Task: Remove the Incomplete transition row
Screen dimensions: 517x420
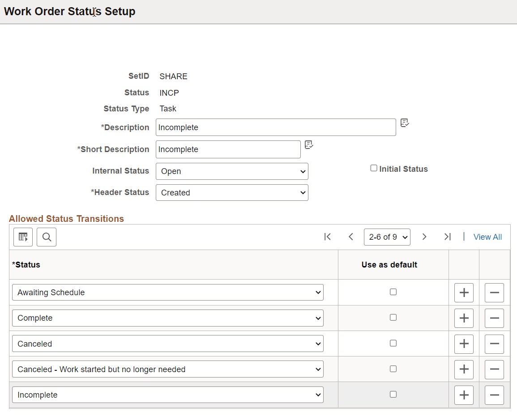Action: (x=494, y=395)
